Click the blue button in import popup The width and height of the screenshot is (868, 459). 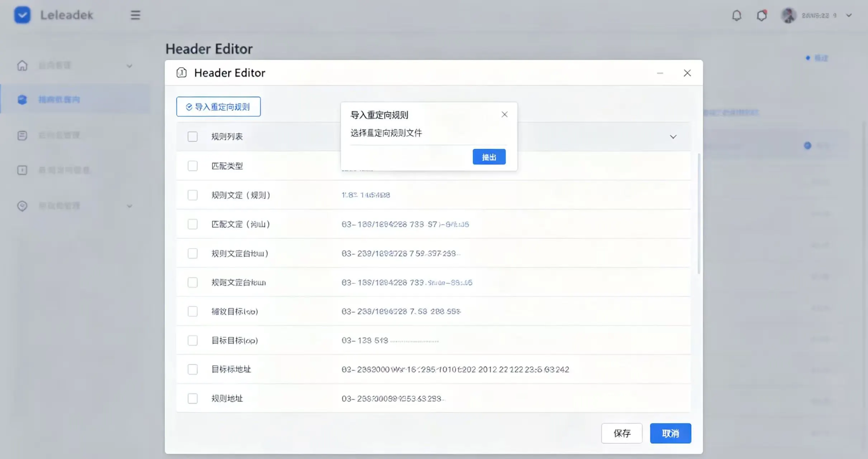click(x=489, y=157)
